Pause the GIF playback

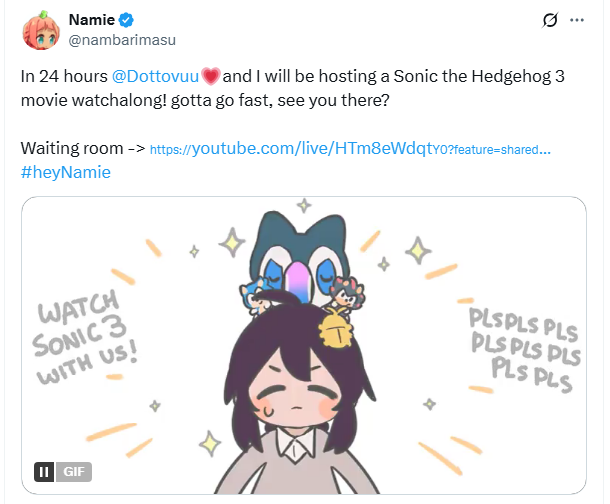[44, 471]
